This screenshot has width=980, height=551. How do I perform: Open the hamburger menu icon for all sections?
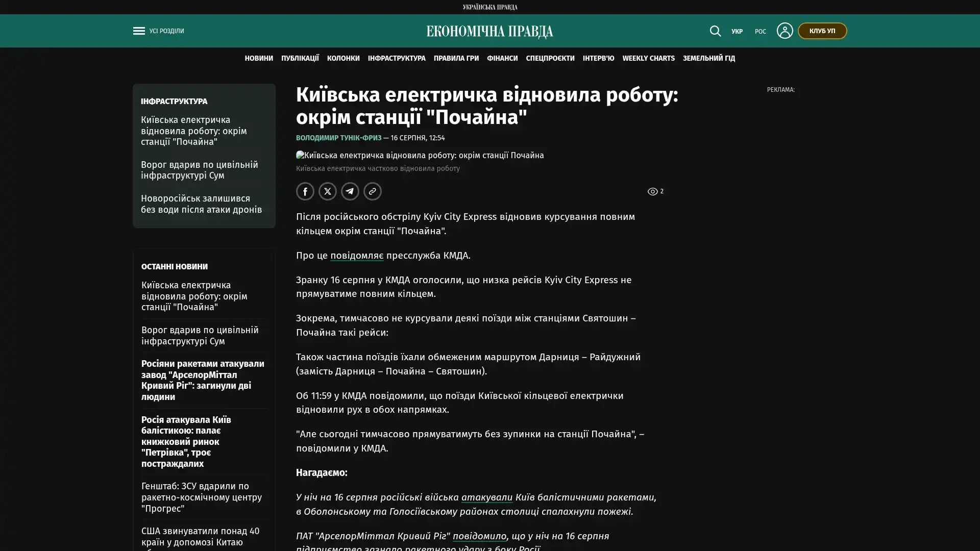(x=139, y=31)
